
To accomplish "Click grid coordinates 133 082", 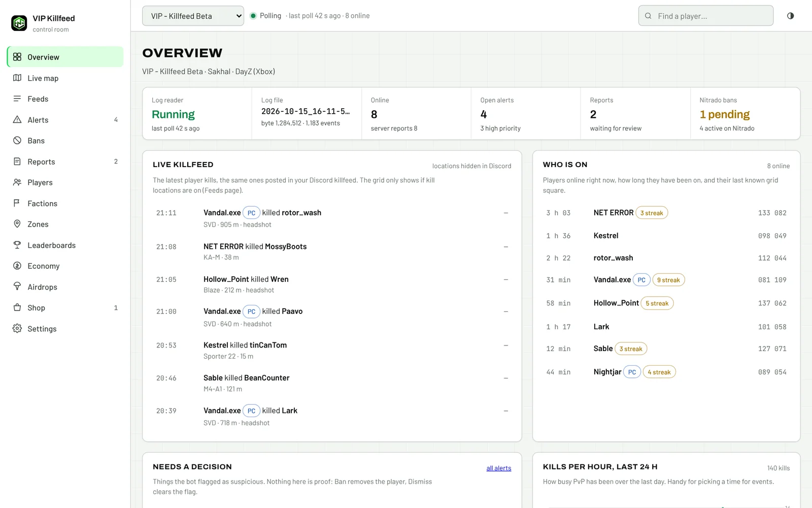I will click(x=772, y=213).
